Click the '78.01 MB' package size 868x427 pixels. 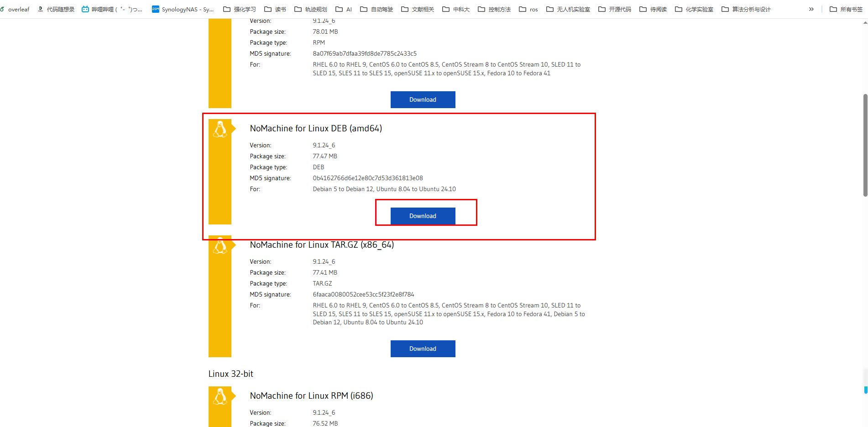[x=325, y=31]
